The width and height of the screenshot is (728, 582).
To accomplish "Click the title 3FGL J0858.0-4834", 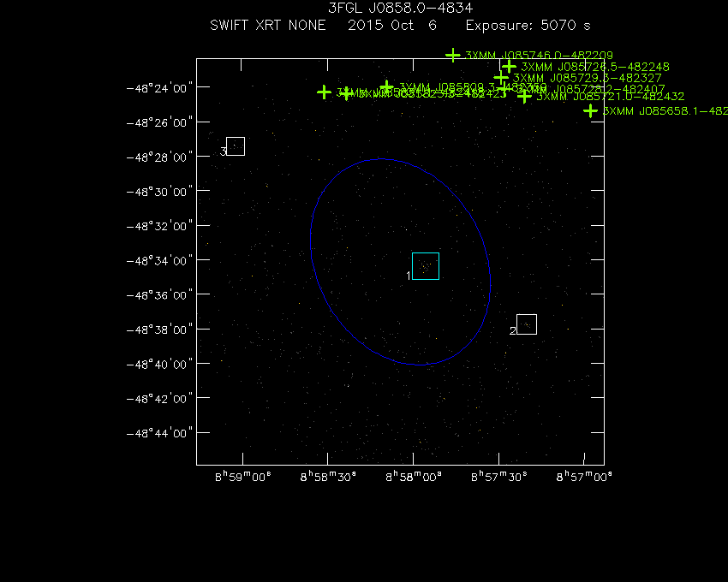I will (x=400, y=8).
